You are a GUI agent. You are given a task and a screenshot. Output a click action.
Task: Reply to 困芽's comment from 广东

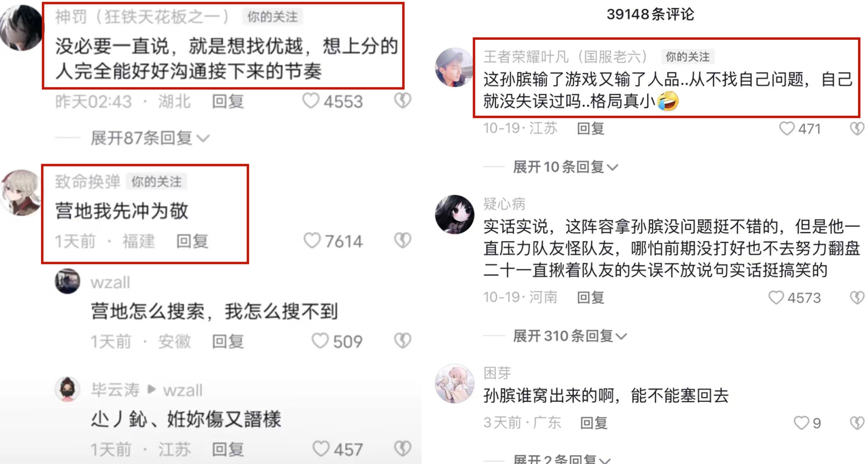(594, 423)
